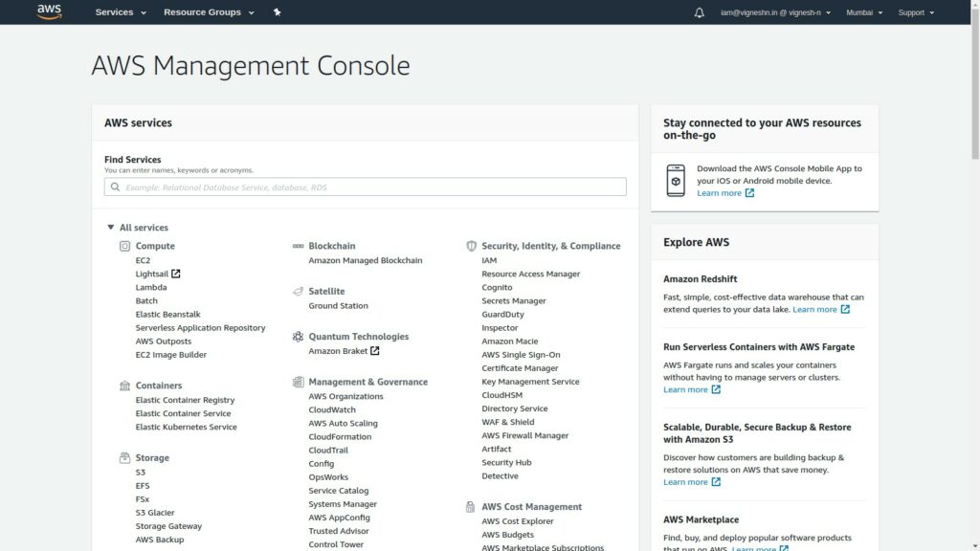Open WAF & Shield

pyautogui.click(x=507, y=422)
